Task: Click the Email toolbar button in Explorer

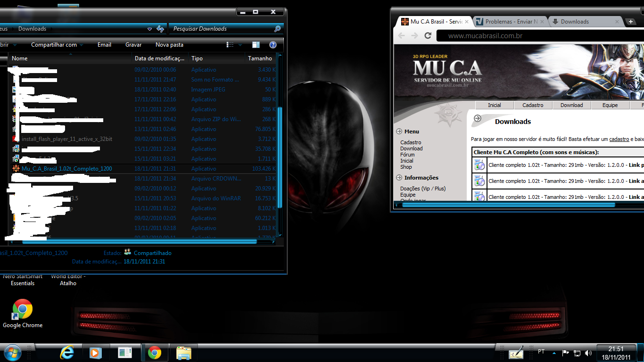Action: 104,45
